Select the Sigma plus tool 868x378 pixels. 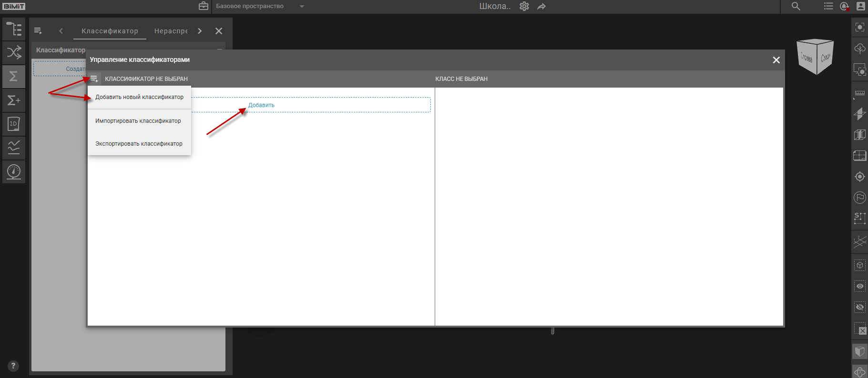coord(14,100)
